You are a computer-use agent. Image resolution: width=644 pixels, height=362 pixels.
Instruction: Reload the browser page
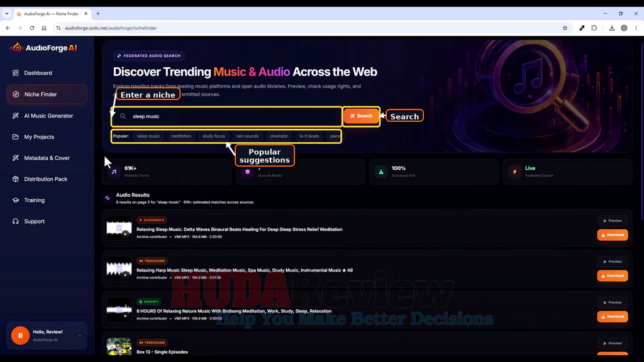tap(31, 28)
